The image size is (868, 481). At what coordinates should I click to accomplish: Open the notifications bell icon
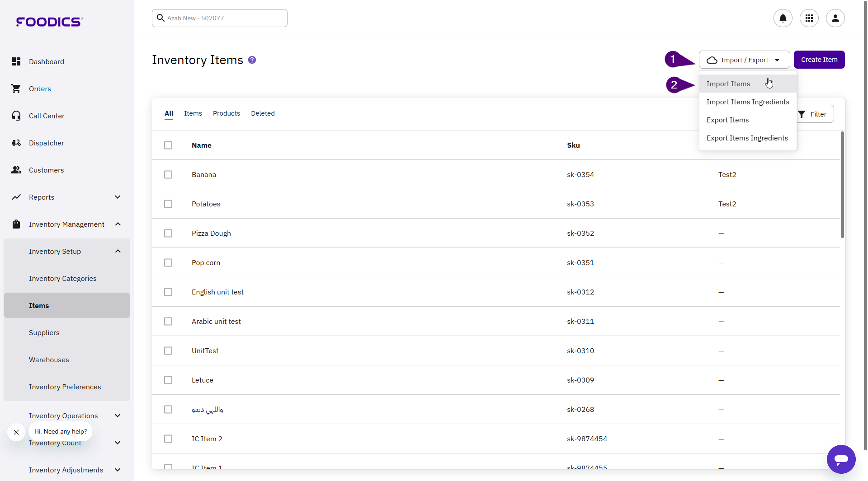pyautogui.click(x=783, y=18)
